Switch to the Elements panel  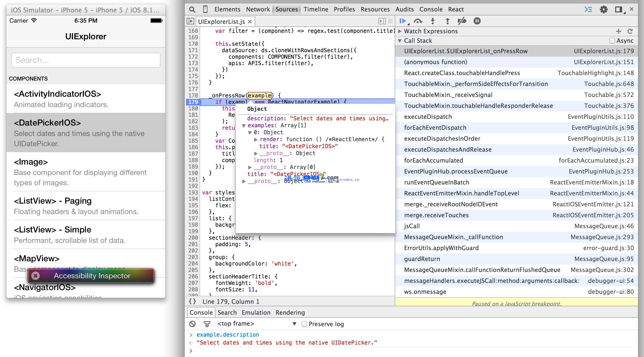(x=227, y=9)
